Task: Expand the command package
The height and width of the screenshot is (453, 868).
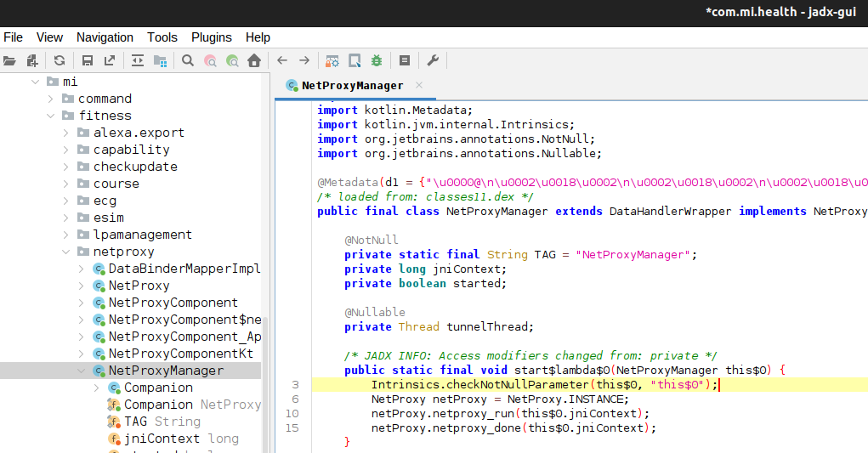Action: (x=51, y=99)
